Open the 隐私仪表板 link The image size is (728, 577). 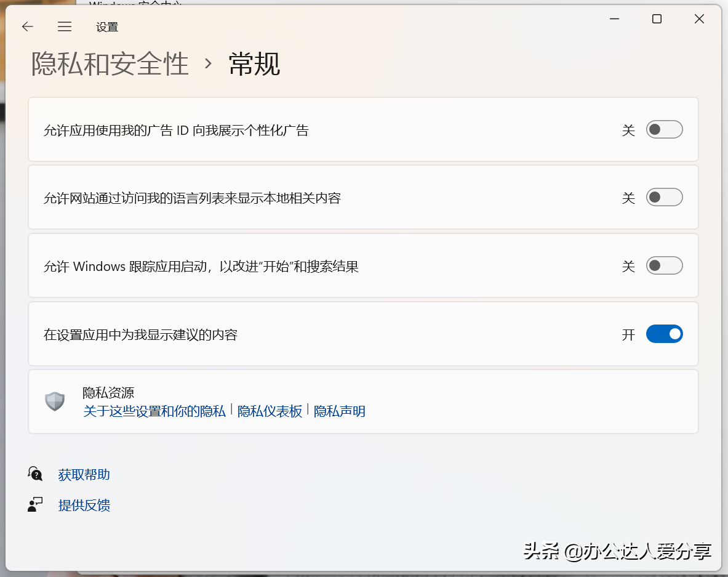click(x=270, y=411)
